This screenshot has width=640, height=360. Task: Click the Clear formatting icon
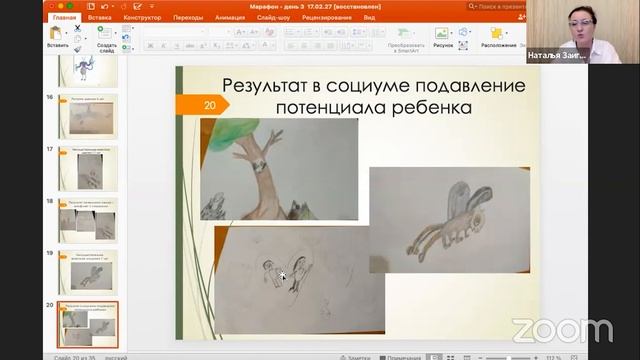269,32
